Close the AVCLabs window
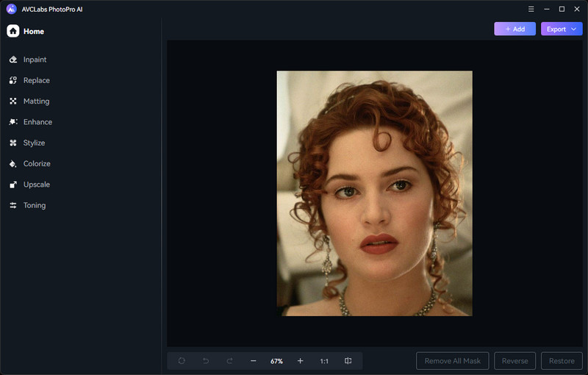Screen dimensions: 588x375 (577, 9)
